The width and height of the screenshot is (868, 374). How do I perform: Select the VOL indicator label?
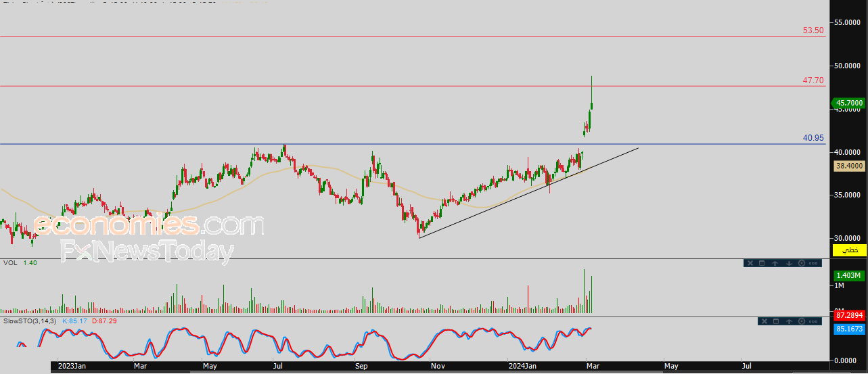pyautogui.click(x=10, y=262)
